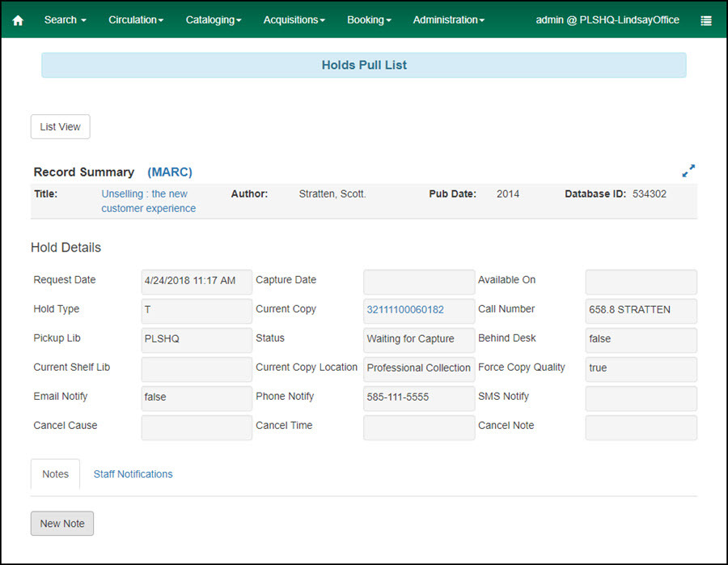Open the Search dropdown menu

pyautogui.click(x=65, y=20)
